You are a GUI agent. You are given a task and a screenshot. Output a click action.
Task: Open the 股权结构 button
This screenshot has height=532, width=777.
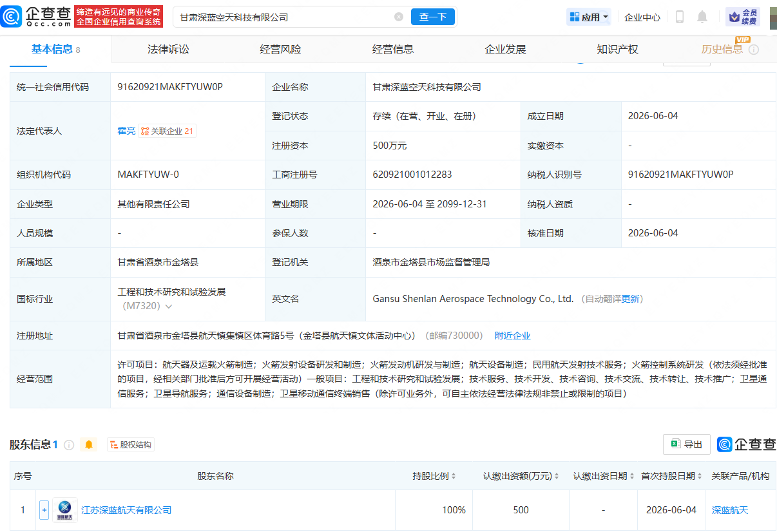click(x=131, y=444)
